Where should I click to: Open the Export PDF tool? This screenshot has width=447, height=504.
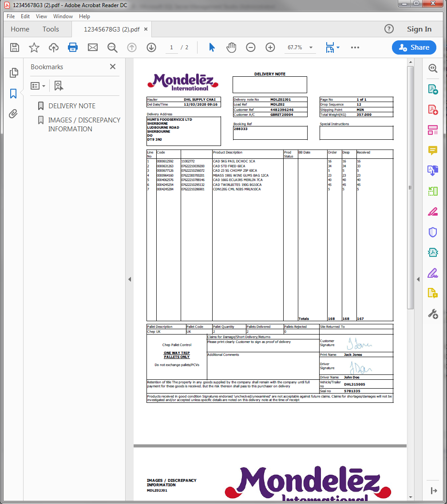433,89
